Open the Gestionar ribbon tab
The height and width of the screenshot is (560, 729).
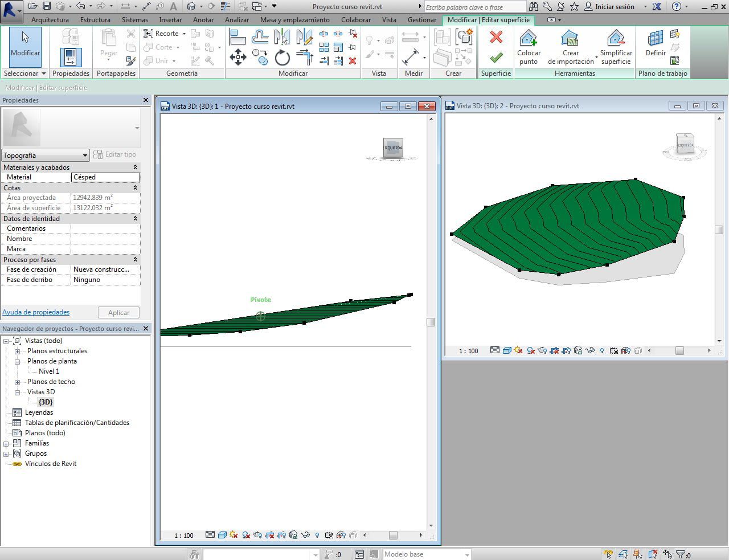coord(422,19)
